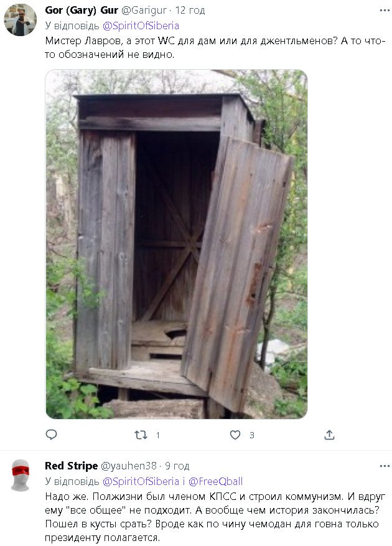392x546 pixels.
Task: View the retweet count of 1
Action: pos(157,435)
